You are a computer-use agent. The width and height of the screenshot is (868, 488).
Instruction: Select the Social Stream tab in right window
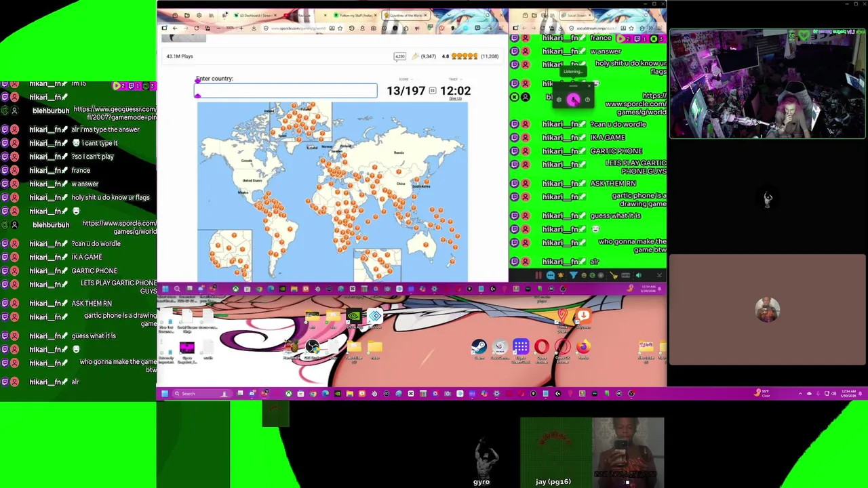pos(576,15)
